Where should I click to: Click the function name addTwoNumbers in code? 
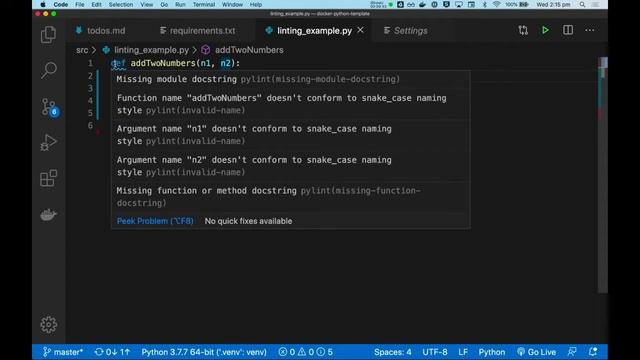[163, 63]
